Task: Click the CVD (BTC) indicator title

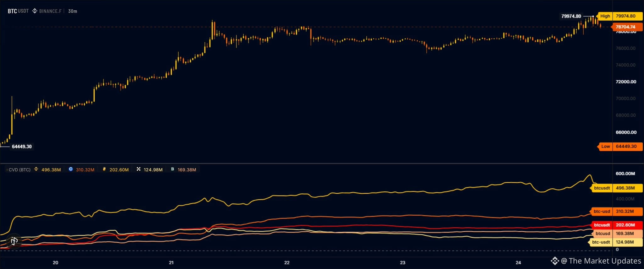Action: 19,169
